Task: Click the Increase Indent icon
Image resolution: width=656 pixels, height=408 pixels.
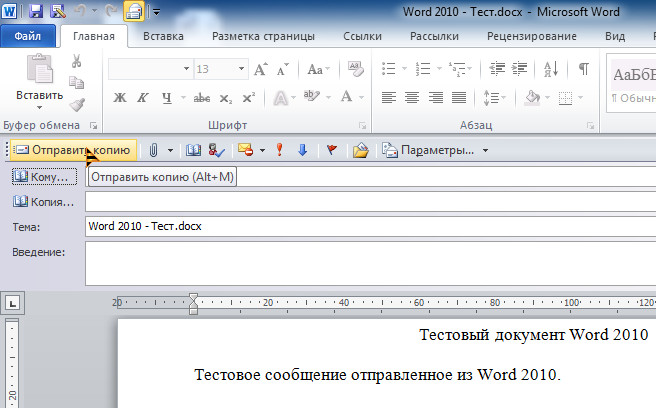Action: tap(519, 68)
